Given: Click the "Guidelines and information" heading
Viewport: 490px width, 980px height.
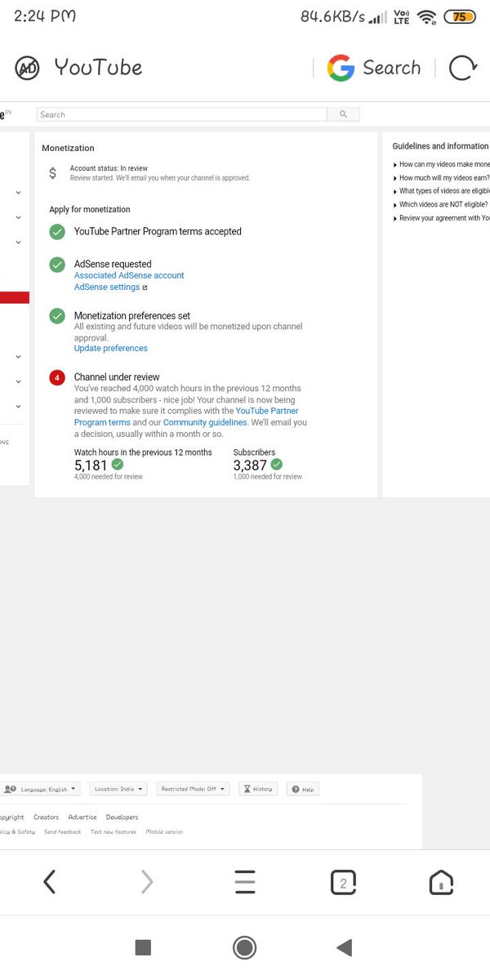Looking at the screenshot, I should (x=440, y=146).
